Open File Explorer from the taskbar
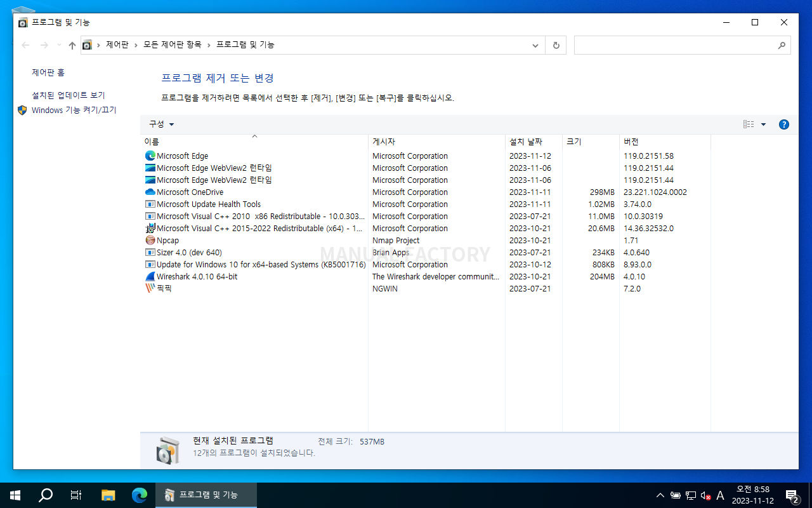 pyautogui.click(x=108, y=495)
